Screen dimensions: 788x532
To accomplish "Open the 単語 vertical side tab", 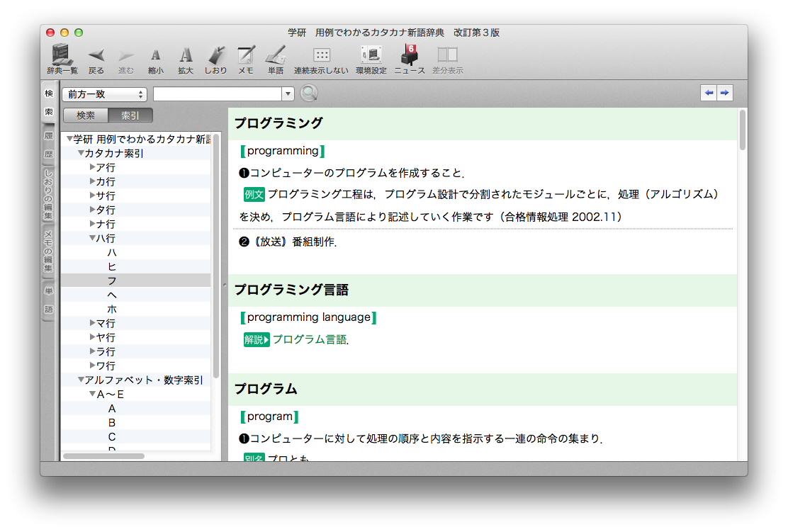I will coord(49,300).
